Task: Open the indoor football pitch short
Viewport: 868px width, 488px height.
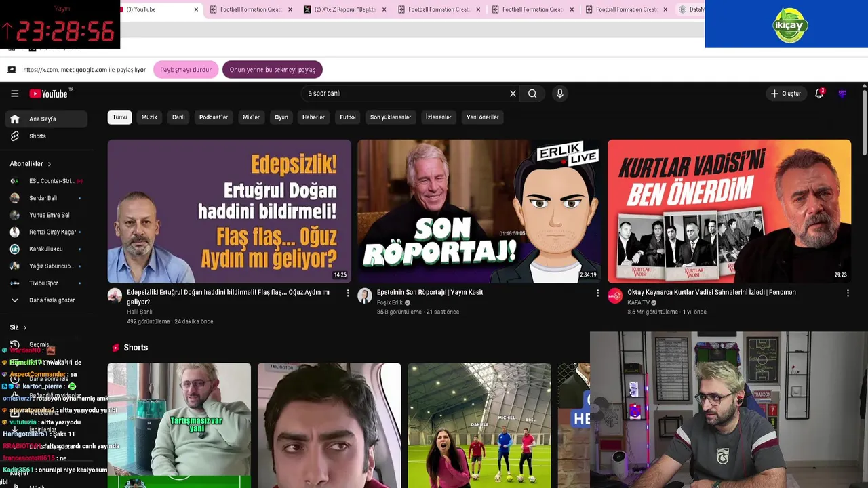Action: [x=479, y=426]
